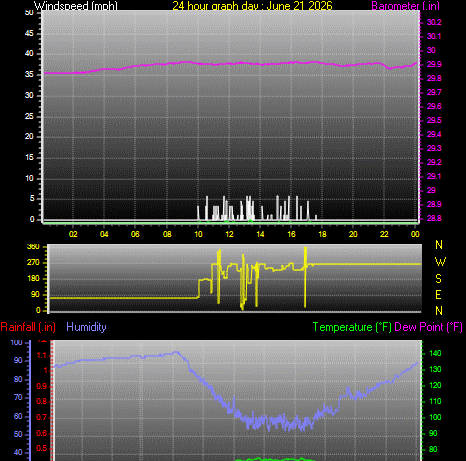Click the 29.3 barometer axis value
The height and width of the screenshot is (461, 466).
tap(434, 148)
